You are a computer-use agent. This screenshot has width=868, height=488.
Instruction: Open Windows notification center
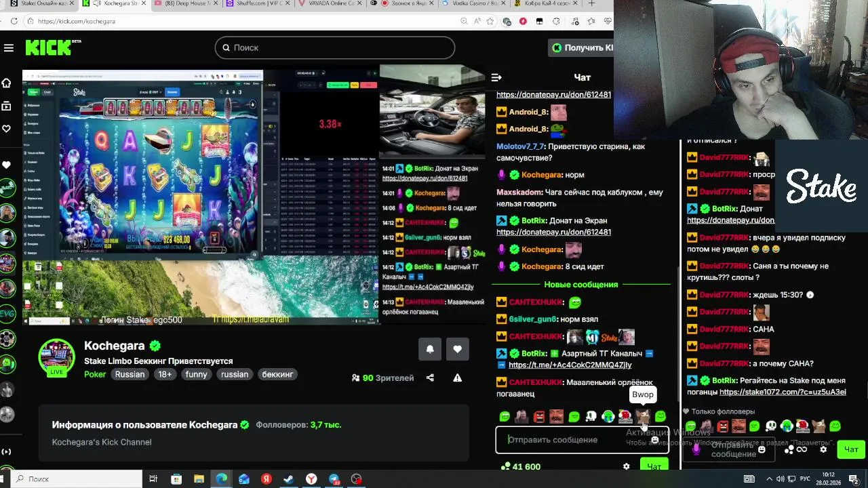pos(854,479)
